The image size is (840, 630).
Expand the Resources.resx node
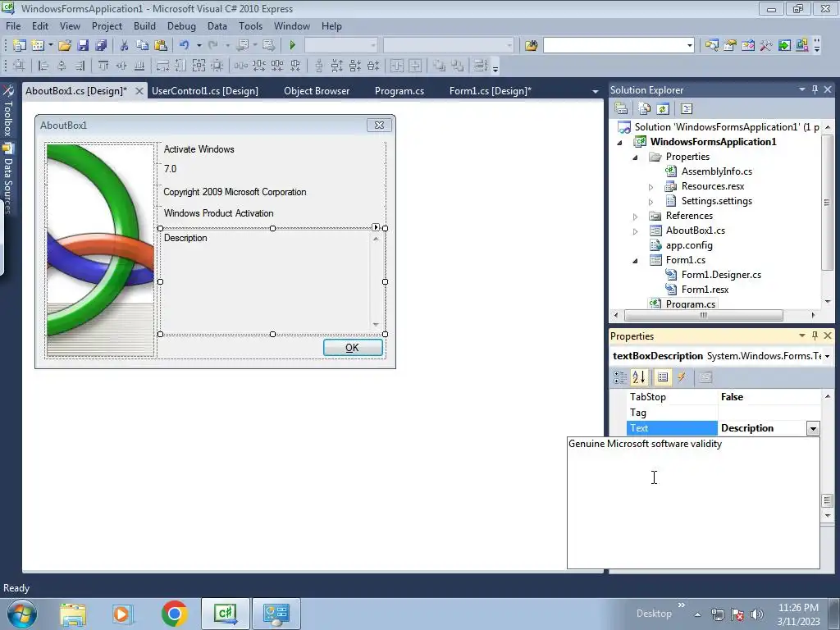point(651,187)
